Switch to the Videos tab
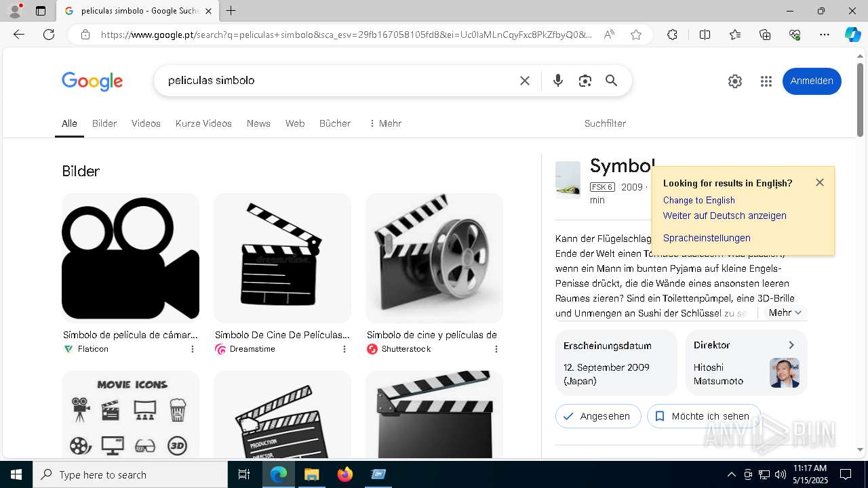The height and width of the screenshot is (488, 868). (x=146, y=123)
